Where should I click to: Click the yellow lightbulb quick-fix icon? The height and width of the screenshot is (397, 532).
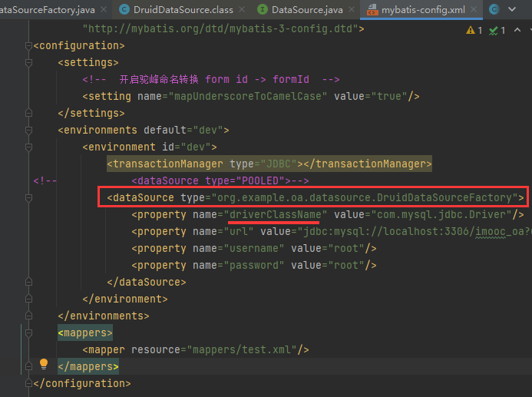click(x=44, y=364)
